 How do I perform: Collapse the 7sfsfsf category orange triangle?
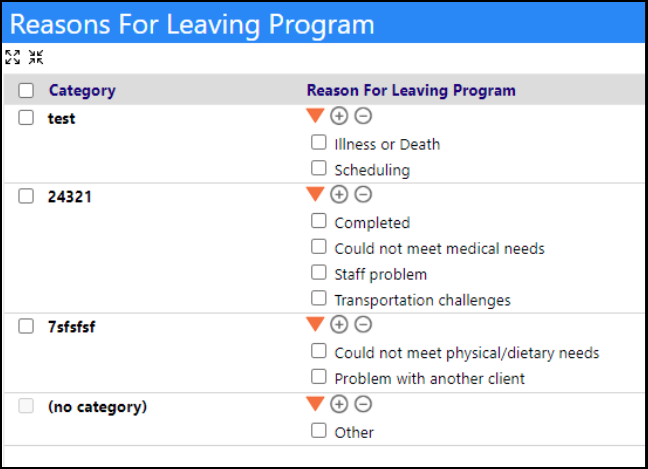315,324
